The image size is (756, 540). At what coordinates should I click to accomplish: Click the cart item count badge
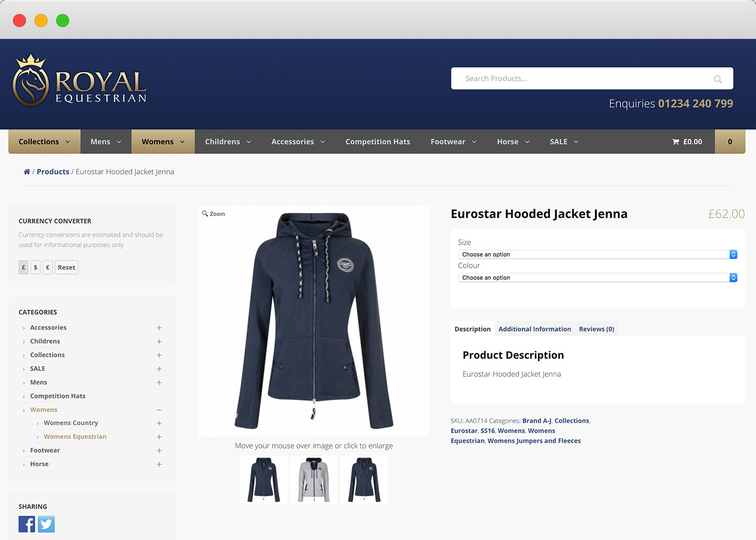coord(730,141)
